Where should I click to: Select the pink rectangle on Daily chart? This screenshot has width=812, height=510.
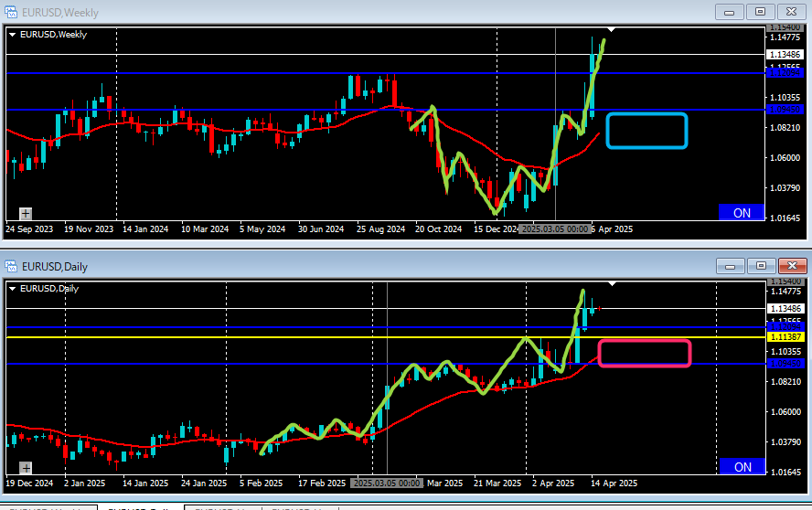(x=644, y=353)
